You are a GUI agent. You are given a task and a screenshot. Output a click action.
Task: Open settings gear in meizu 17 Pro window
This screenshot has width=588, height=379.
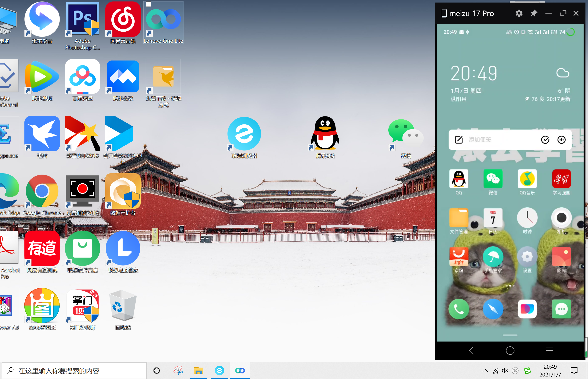pyautogui.click(x=519, y=13)
